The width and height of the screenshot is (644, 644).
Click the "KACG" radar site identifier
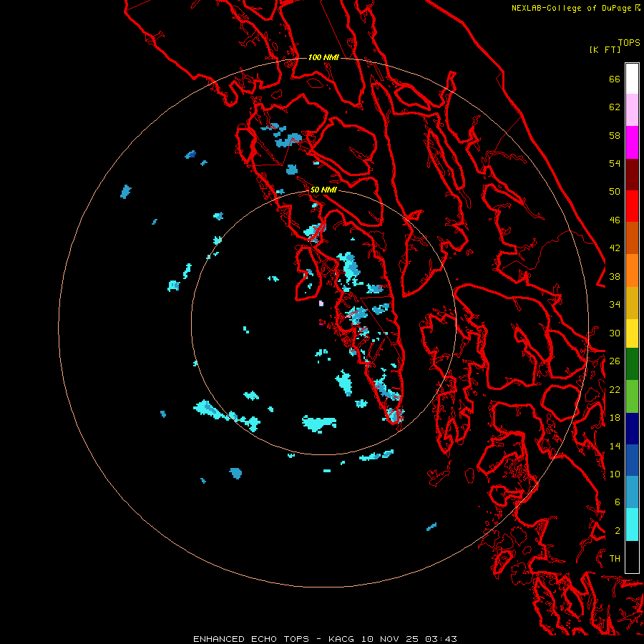341,639
